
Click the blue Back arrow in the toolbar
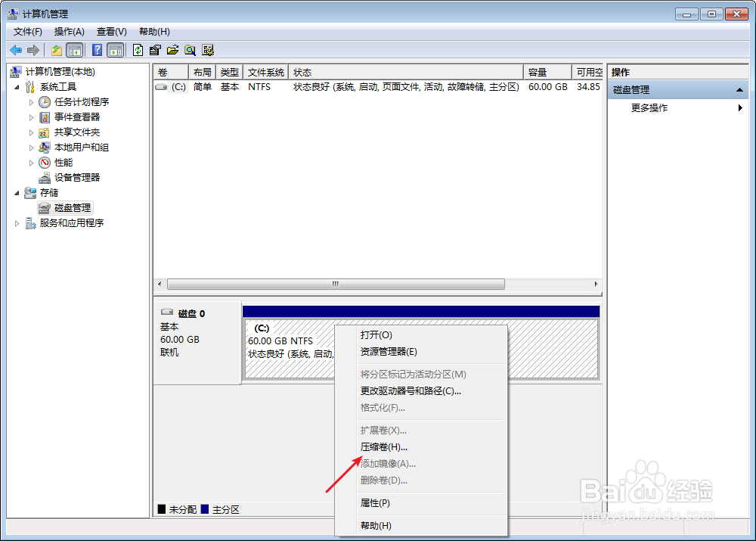[x=16, y=50]
